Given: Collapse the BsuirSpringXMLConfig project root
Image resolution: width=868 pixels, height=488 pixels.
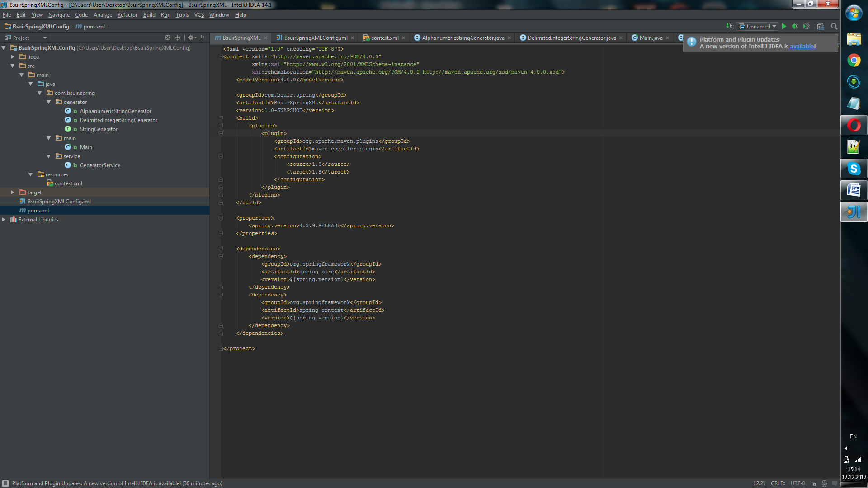Looking at the screenshot, I should click(4, 48).
